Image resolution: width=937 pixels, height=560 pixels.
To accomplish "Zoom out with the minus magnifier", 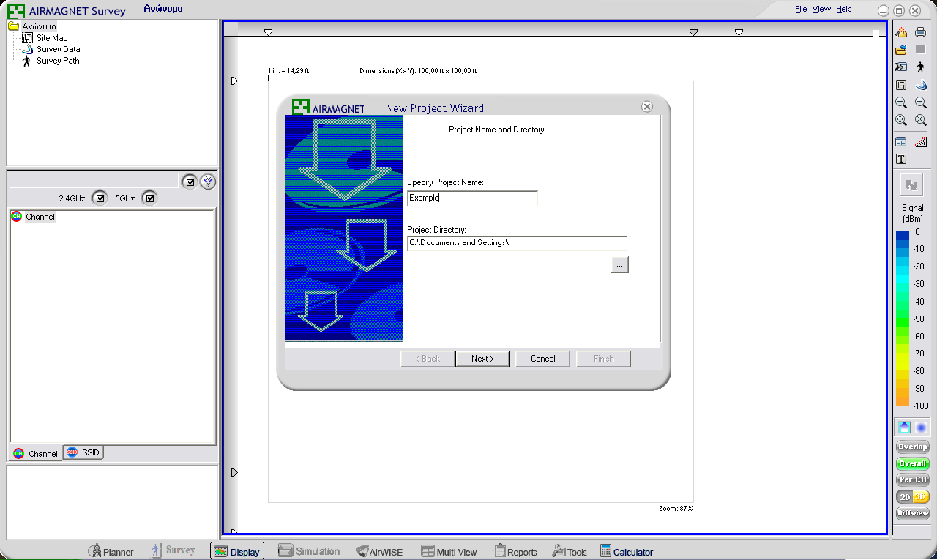I will [x=921, y=102].
